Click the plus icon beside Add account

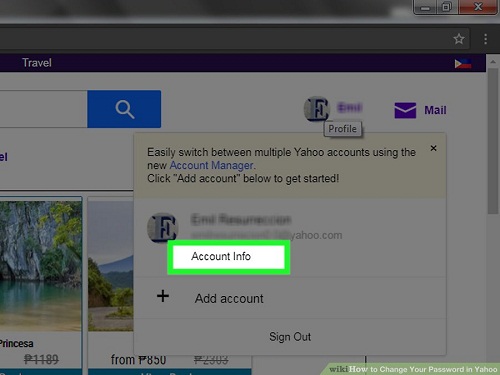[x=163, y=296]
